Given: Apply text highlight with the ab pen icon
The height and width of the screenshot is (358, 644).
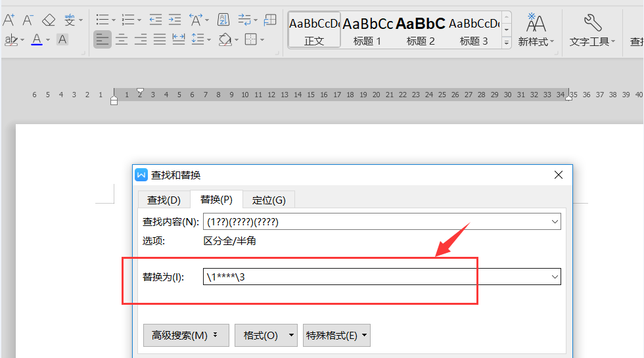Looking at the screenshot, I should click(x=11, y=40).
